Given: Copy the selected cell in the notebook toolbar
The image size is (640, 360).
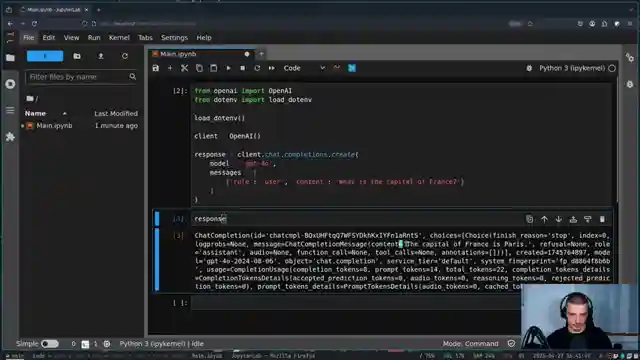Looking at the screenshot, I should 199,68.
